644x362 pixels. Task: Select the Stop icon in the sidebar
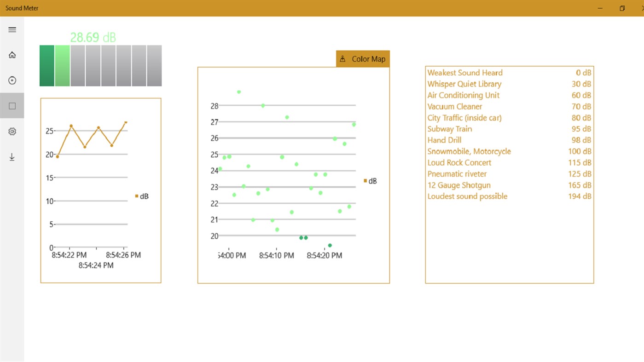coord(12,105)
